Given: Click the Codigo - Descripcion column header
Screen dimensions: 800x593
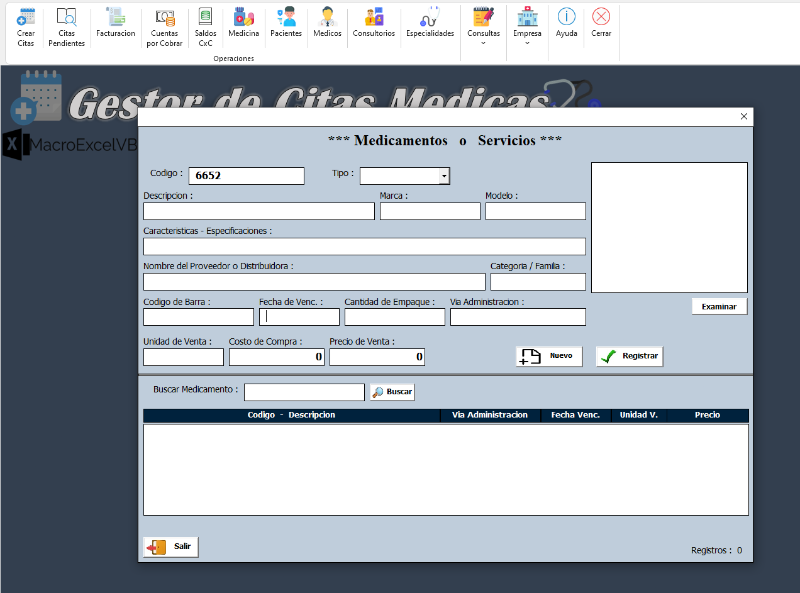Looking at the screenshot, I should point(291,415).
